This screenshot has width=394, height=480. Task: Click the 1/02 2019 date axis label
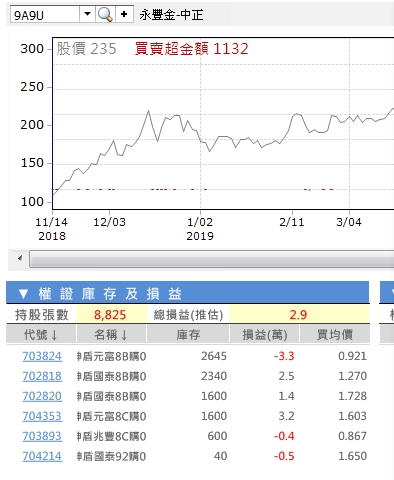tap(200, 229)
